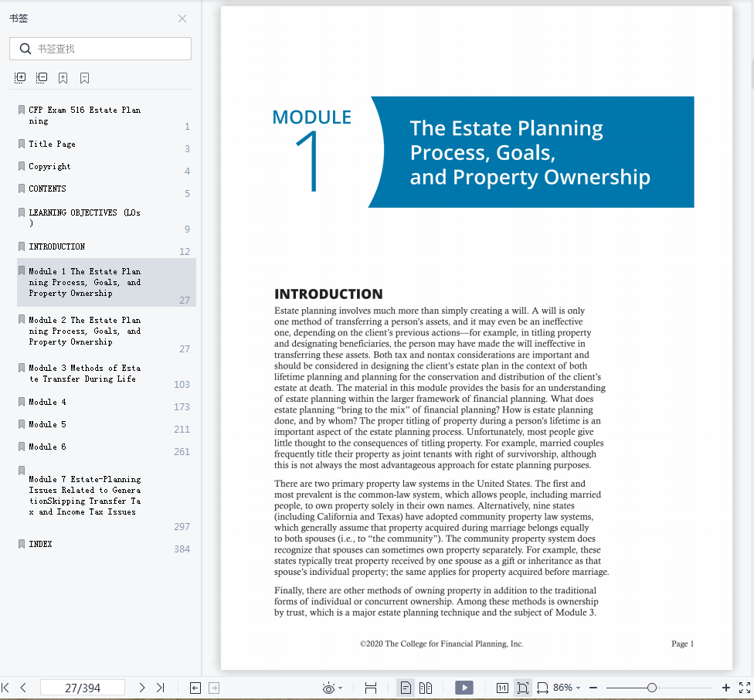Zoom in with plus button
The width and height of the screenshot is (754, 700).
click(726, 688)
